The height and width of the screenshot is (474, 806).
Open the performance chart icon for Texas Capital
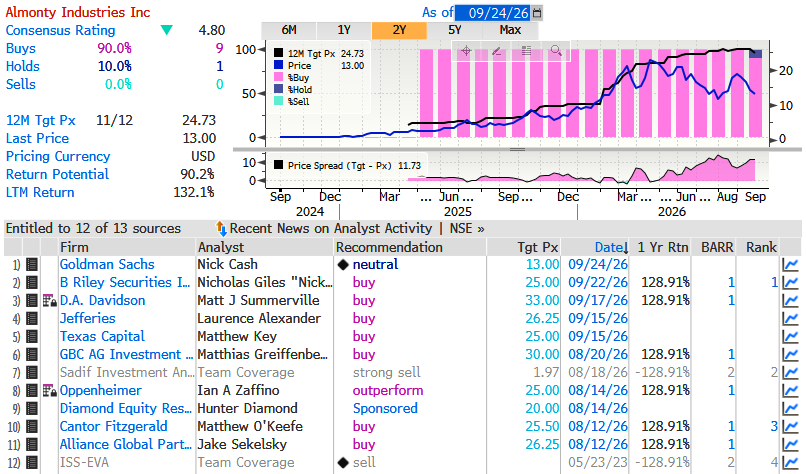tap(790, 336)
